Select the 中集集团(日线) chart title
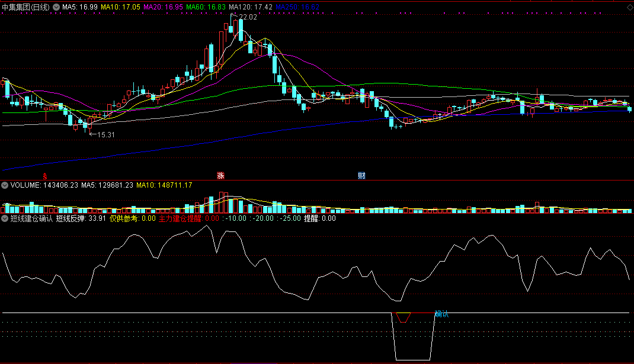The width and height of the screenshot is (634, 364). click(26, 7)
